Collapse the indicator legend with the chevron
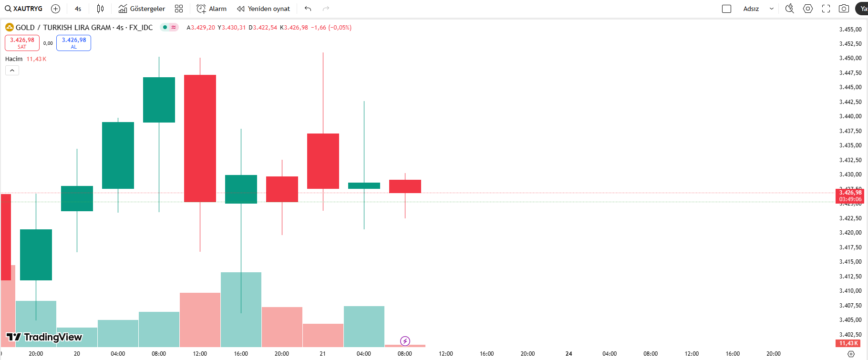Screen dimensions: 868x360 pos(12,71)
